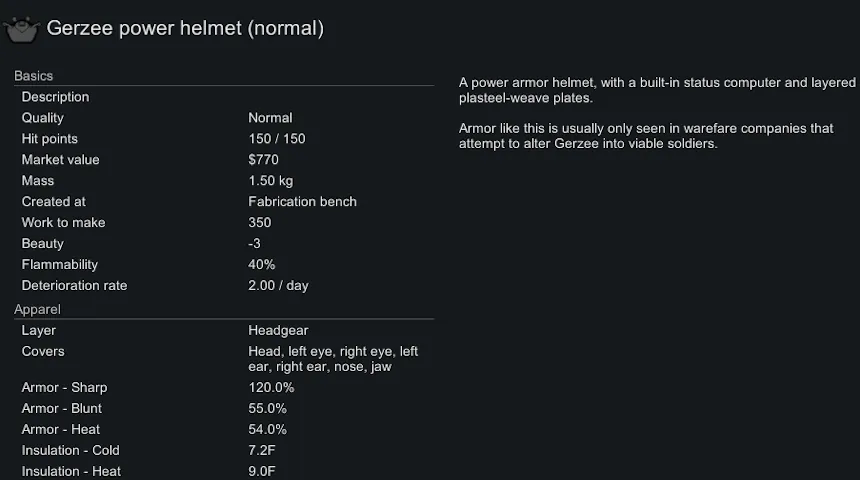Click the Basics section header
860x480 pixels.
(34, 76)
